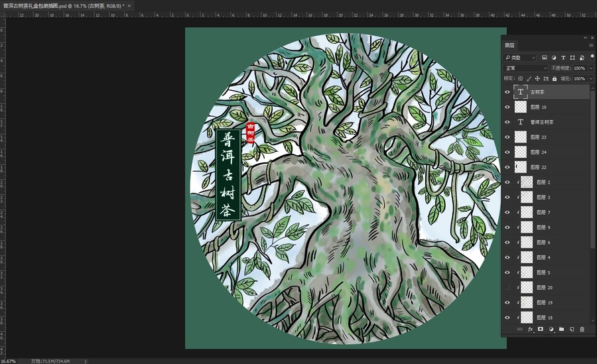Click lock position move icon
Image resolution: width=597 pixels, height=364 pixels.
pyautogui.click(x=537, y=78)
